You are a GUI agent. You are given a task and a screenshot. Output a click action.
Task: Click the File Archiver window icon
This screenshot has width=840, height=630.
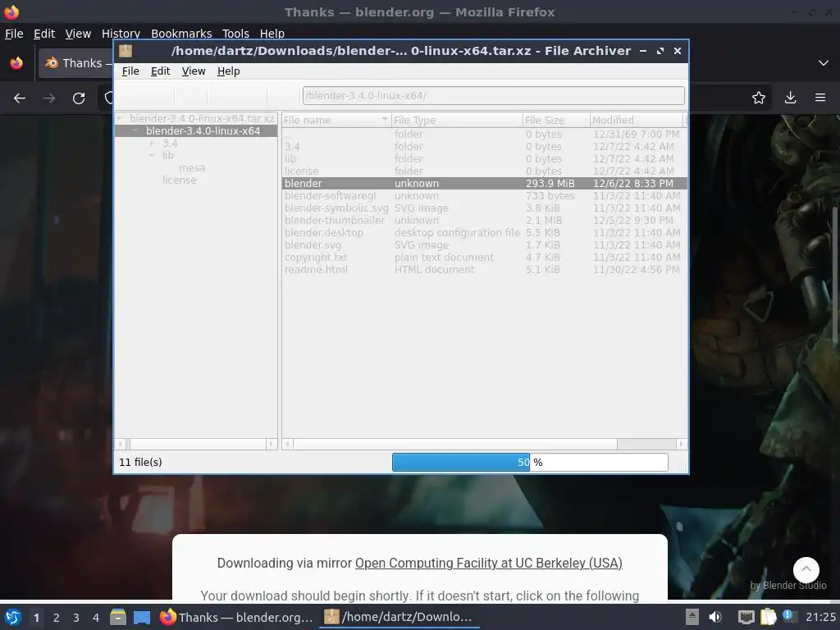click(126, 51)
